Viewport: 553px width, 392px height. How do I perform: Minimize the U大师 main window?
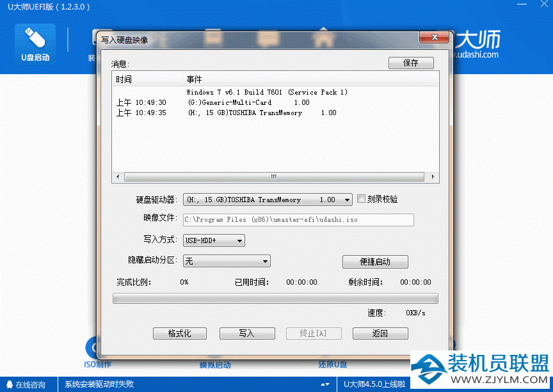[522, 4]
